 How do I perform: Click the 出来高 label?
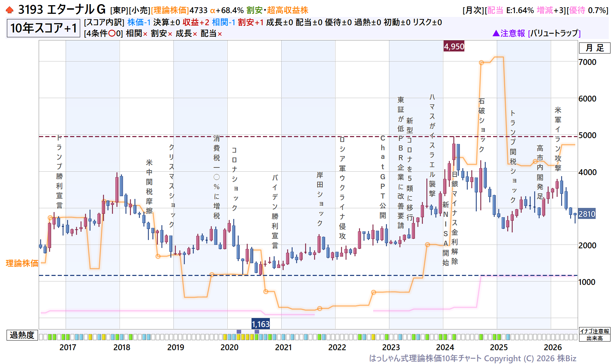(595, 338)
